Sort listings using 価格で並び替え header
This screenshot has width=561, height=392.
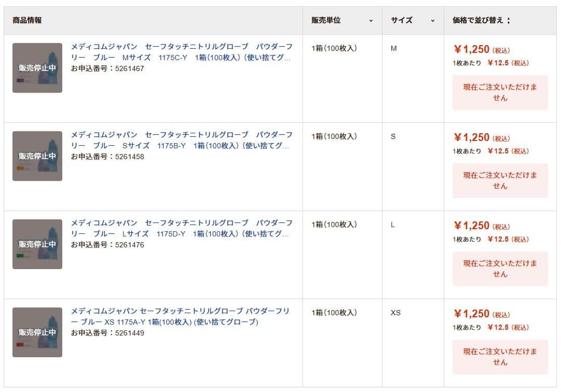pos(477,20)
